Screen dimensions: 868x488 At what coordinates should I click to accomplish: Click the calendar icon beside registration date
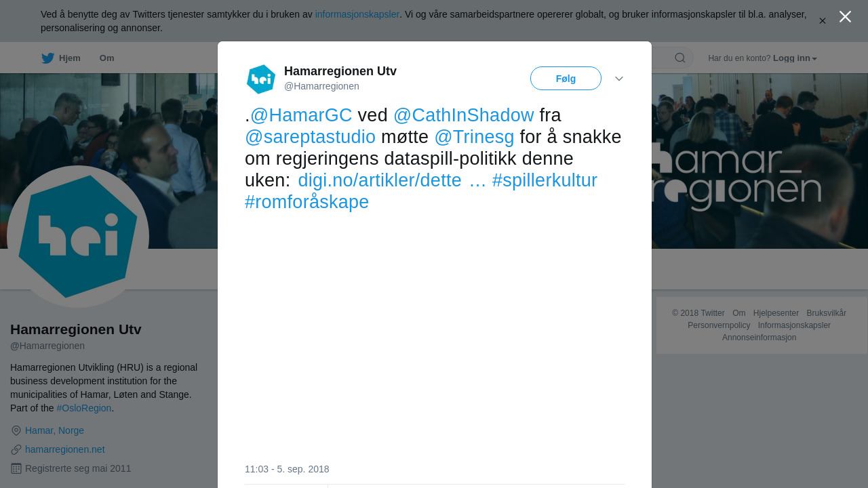click(x=16, y=468)
